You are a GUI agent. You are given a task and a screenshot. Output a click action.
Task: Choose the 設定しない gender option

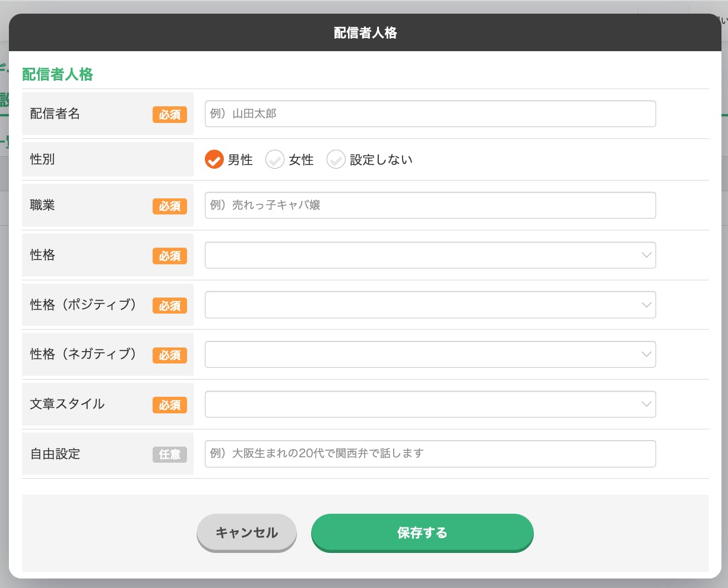coord(336,159)
